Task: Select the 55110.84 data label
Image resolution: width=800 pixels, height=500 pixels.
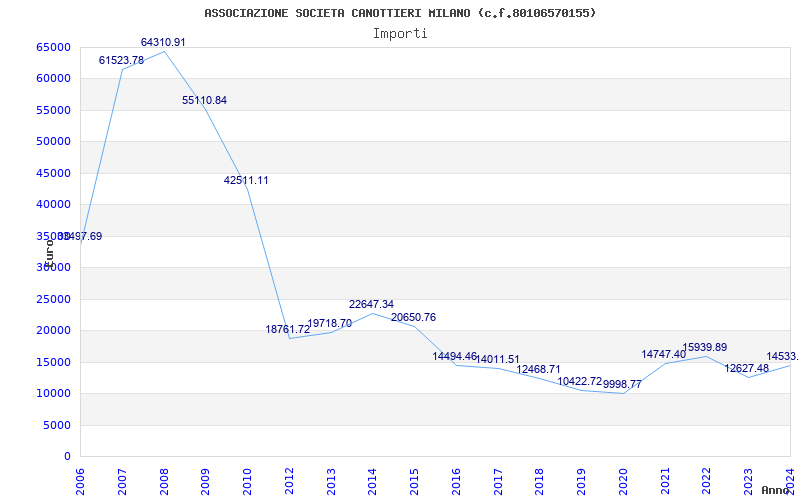Action: pos(205,101)
